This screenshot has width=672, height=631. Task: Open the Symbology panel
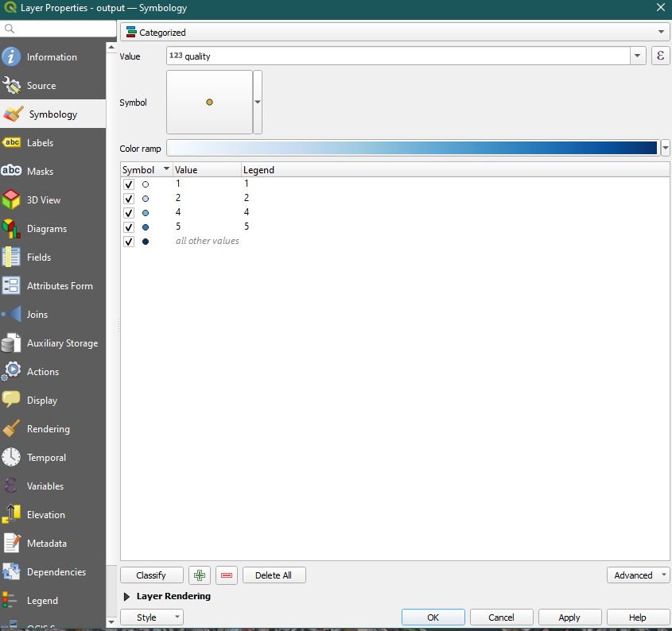click(52, 114)
